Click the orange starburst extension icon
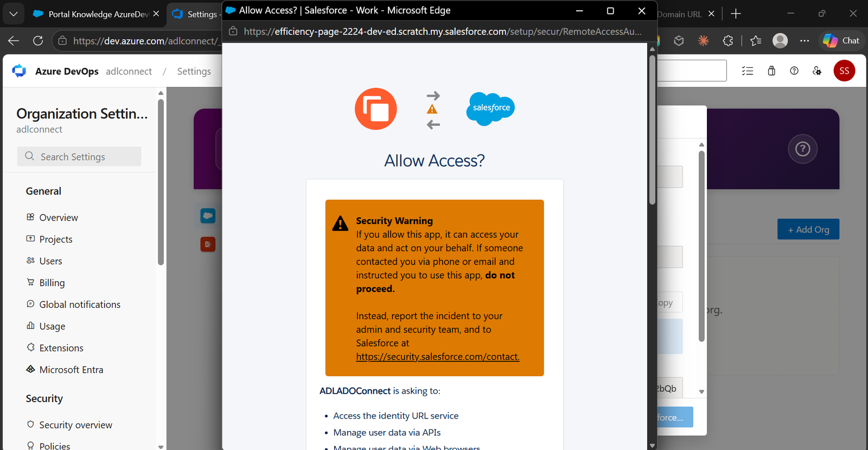 coord(703,41)
